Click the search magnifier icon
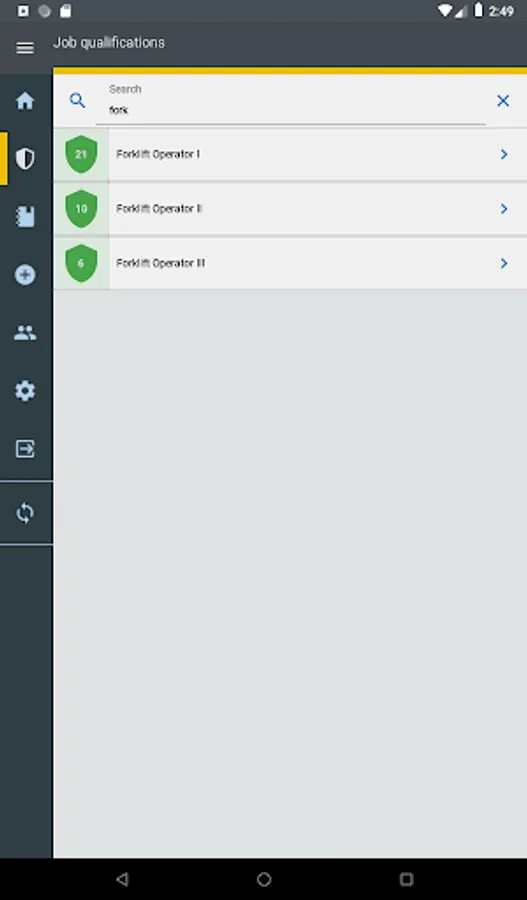 pos(78,100)
